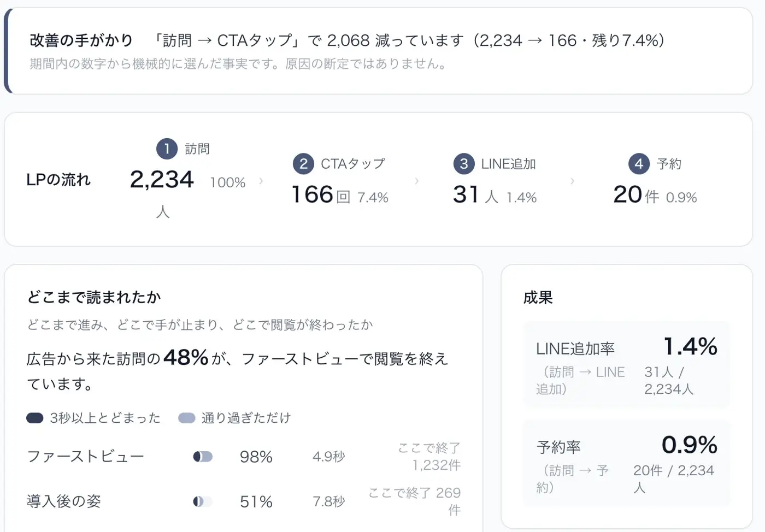Click the dark swatch for 3秒以上とどまった
The image size is (765, 532).
coord(35,418)
